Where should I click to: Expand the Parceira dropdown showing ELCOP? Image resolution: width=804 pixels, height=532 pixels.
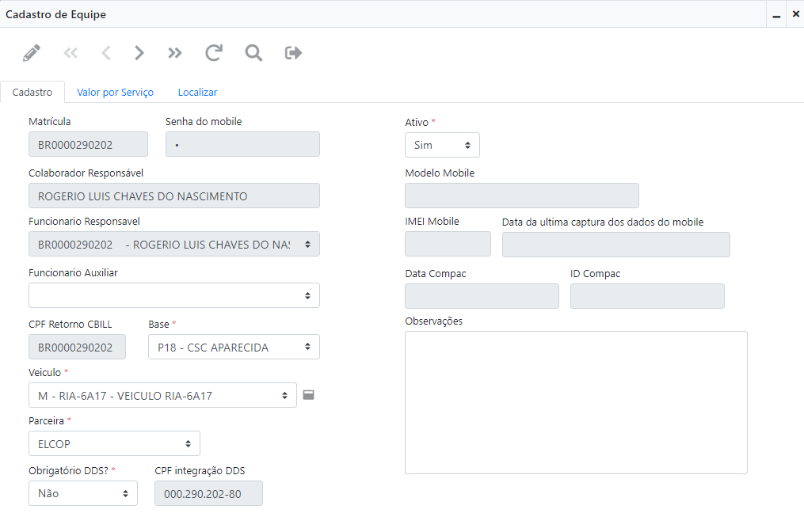coord(114,443)
